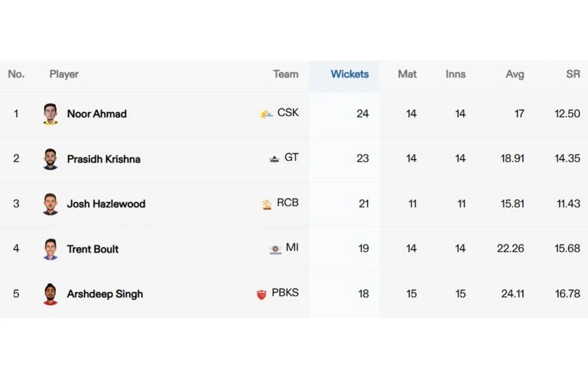588x368 pixels.
Task: Select the Player column header
Action: [x=64, y=74]
